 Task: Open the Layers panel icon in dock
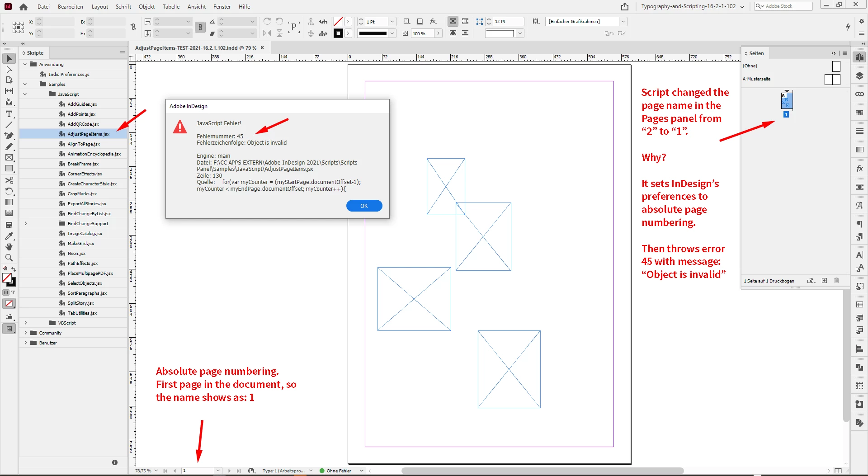pyautogui.click(x=859, y=76)
